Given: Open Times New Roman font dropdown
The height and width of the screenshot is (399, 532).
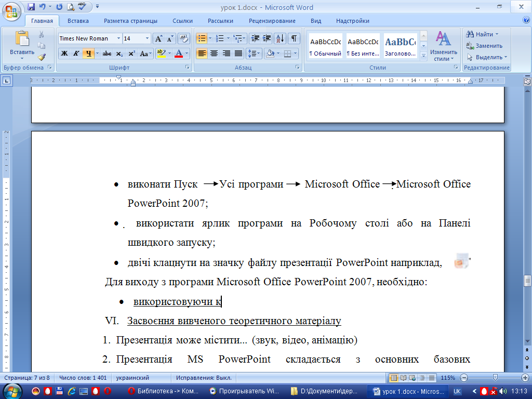Looking at the screenshot, I should 119,38.
